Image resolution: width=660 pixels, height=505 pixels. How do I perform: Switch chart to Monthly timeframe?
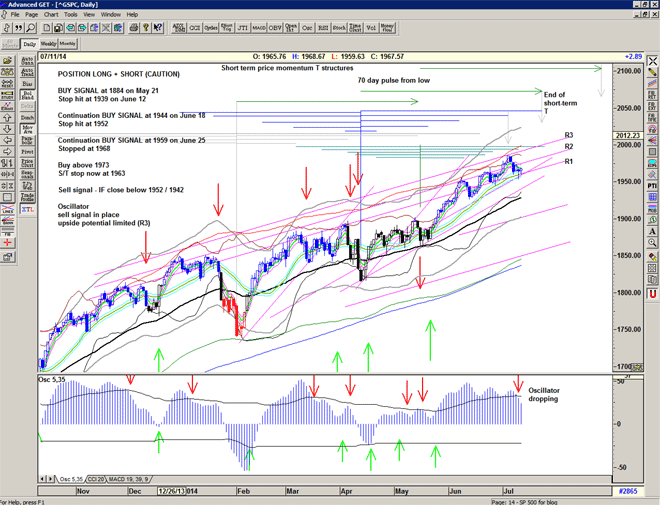[67, 44]
